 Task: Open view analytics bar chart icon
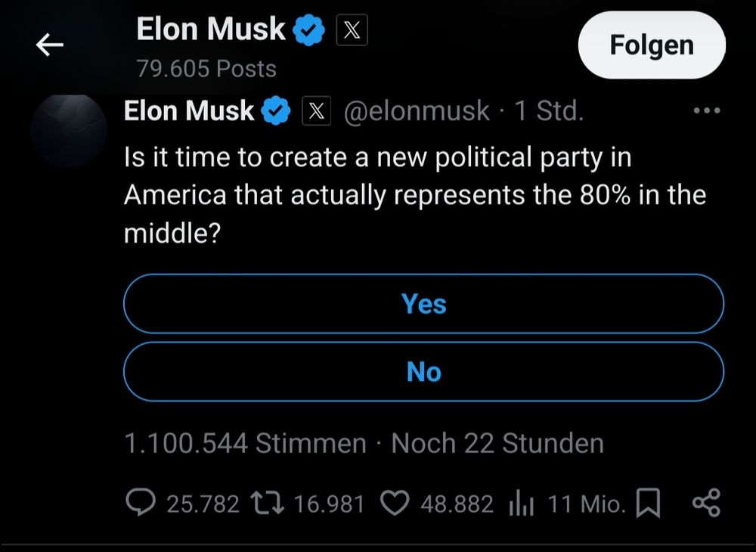point(521,504)
